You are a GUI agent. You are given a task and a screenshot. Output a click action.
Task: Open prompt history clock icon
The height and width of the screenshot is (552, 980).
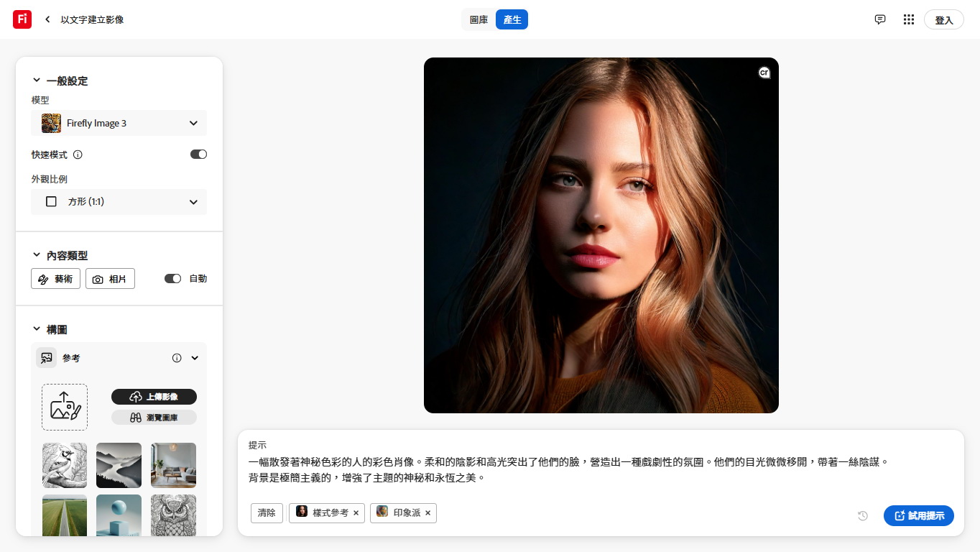[863, 515]
